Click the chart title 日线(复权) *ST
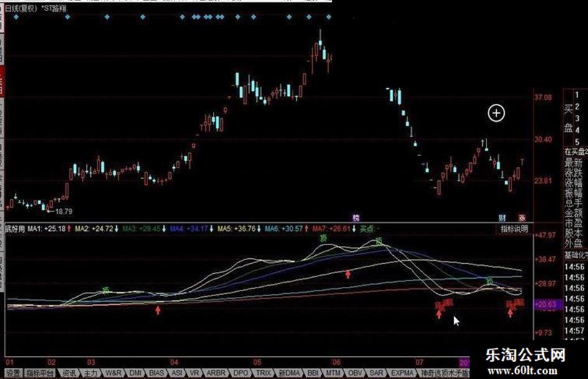 (35, 8)
